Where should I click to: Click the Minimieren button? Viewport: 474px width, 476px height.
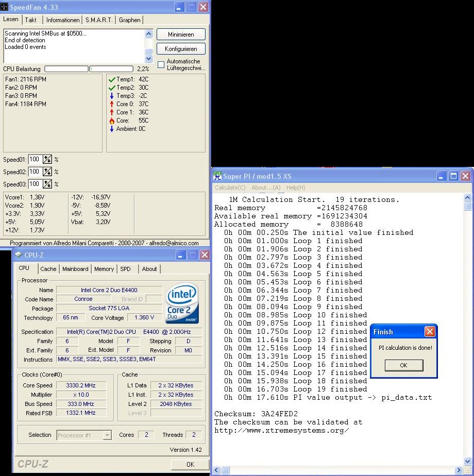coord(181,35)
